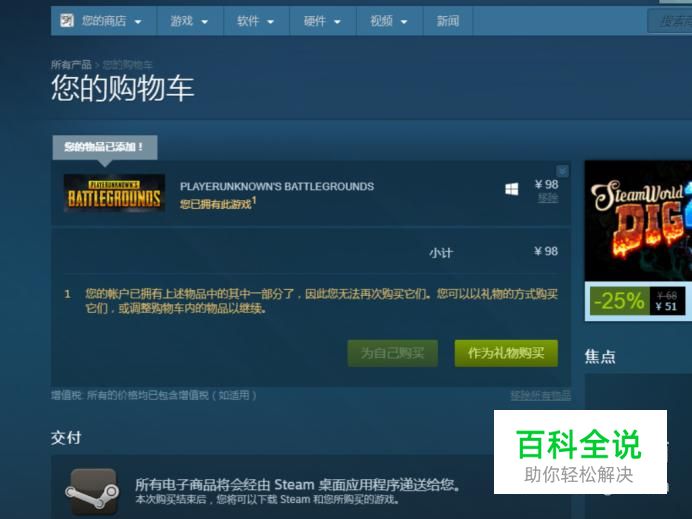Screen dimensions: 692x519
Task: Click the 您已拥有此游戏 notice text
Action: click(216, 204)
